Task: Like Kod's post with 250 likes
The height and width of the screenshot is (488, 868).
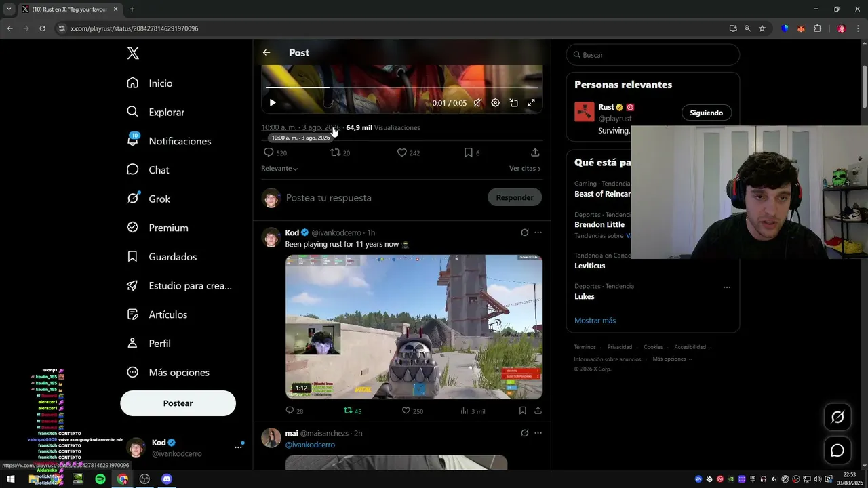Action: coord(412,411)
